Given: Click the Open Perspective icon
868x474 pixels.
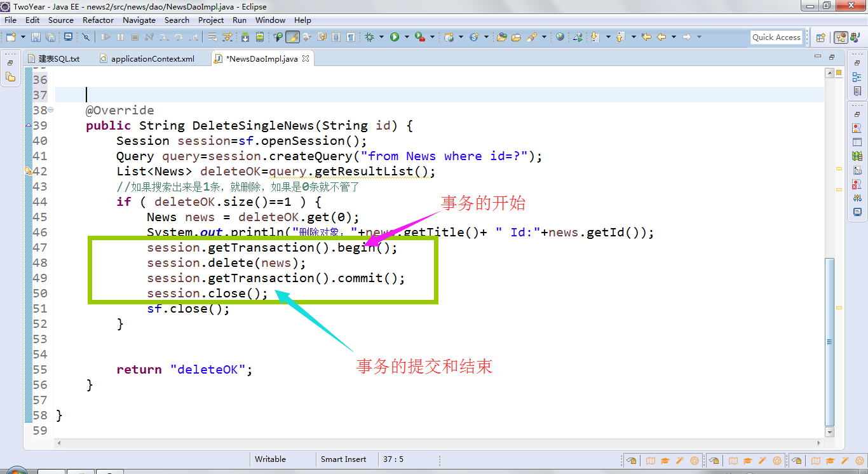Looking at the screenshot, I should pyautogui.click(x=820, y=37).
